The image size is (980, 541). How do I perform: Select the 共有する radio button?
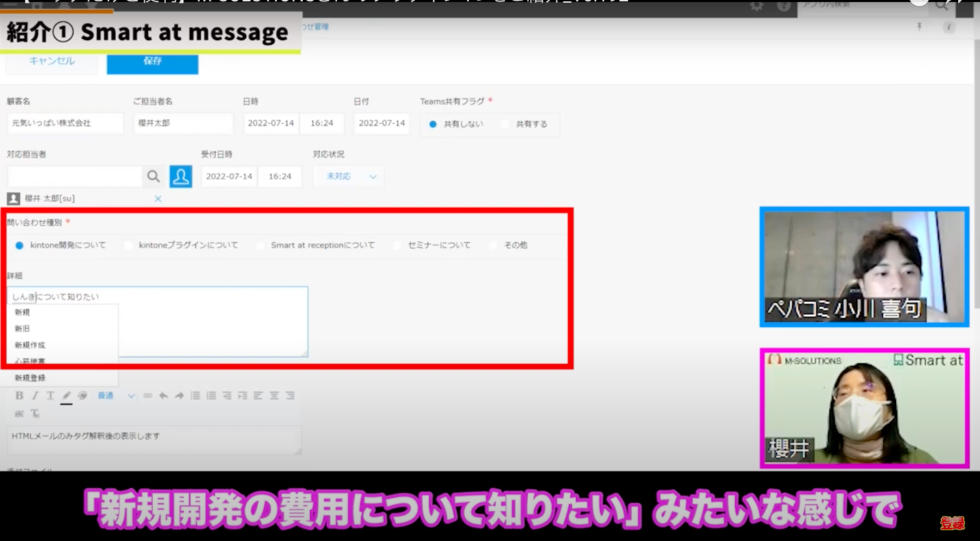pyautogui.click(x=505, y=125)
